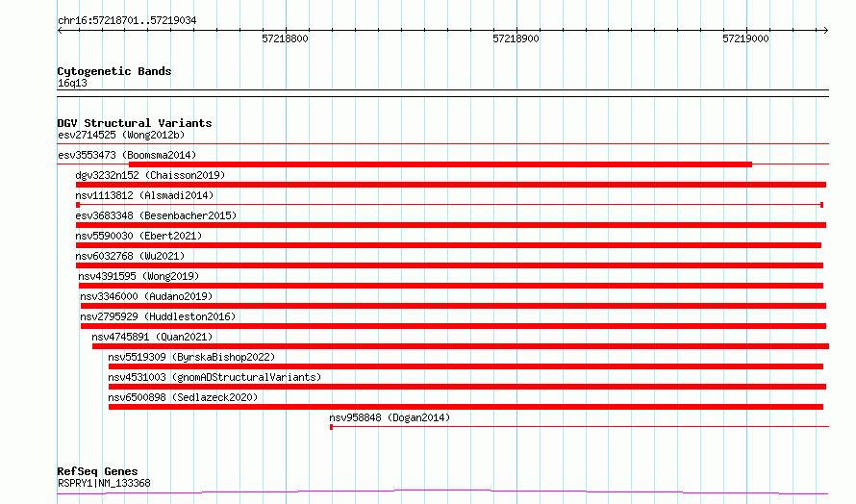Screen dimensions: 856x504
Task: Click the red bar under dgv3232n152
Action: (451, 185)
